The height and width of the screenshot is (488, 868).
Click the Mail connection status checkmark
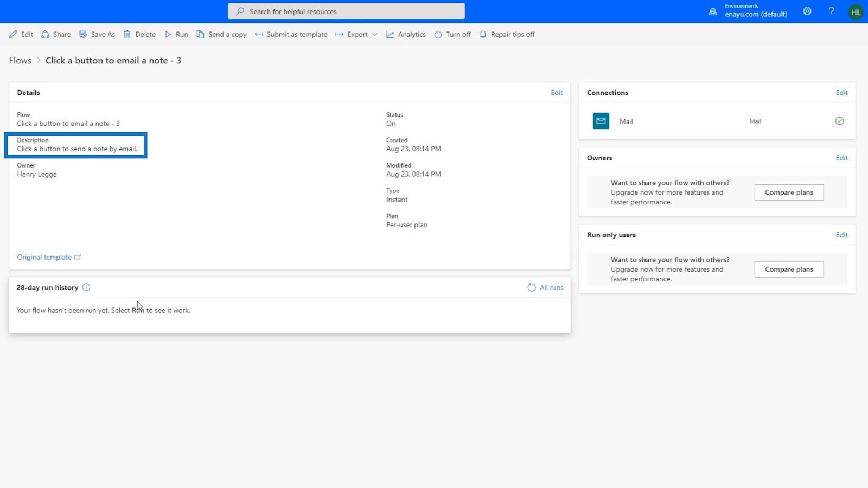(839, 121)
